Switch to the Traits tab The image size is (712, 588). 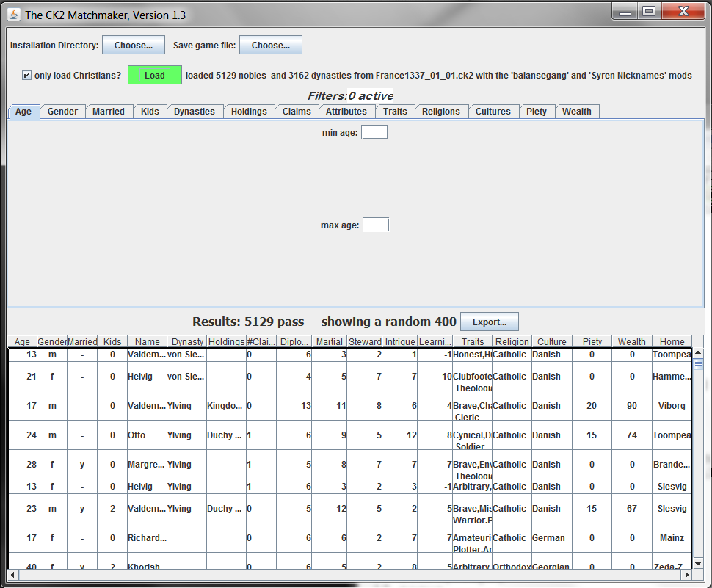pyautogui.click(x=395, y=112)
